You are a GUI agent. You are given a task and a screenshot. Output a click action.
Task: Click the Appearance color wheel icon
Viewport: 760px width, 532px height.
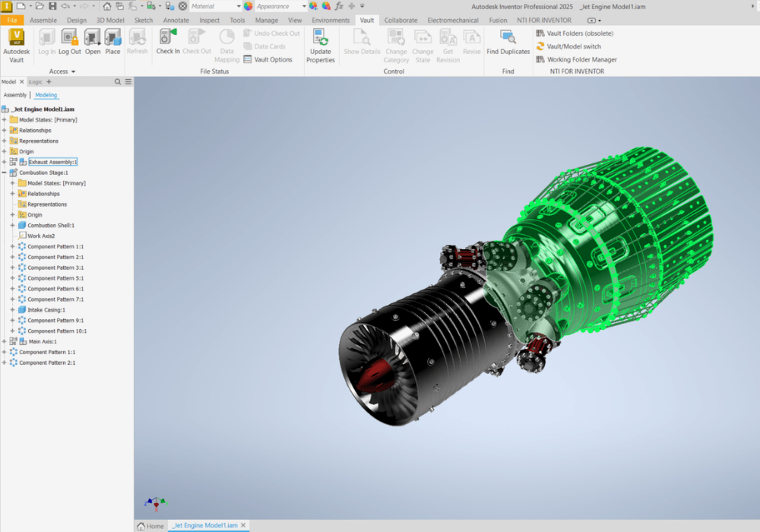249,6
